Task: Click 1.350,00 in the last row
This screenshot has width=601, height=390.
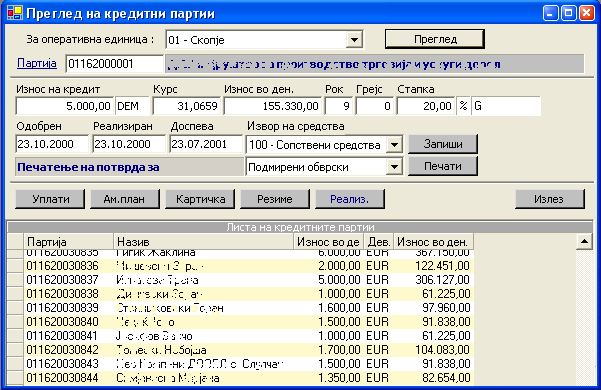Action: 339,378
